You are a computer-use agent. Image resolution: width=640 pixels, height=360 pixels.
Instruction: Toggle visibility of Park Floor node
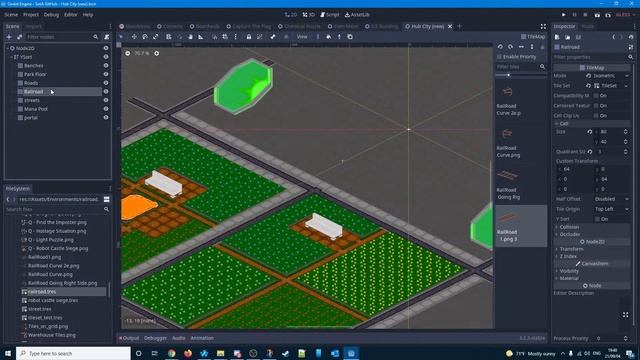tap(106, 74)
